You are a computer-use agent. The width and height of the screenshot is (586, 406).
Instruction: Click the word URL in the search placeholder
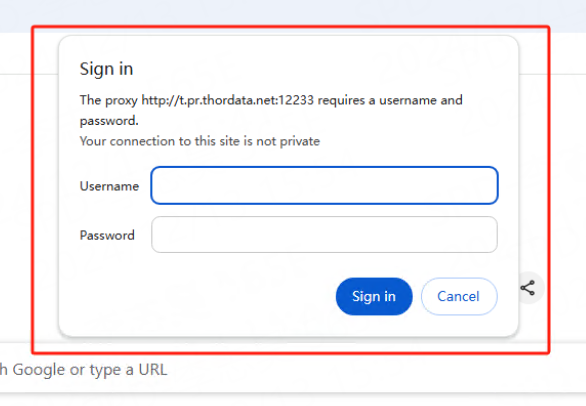153,369
